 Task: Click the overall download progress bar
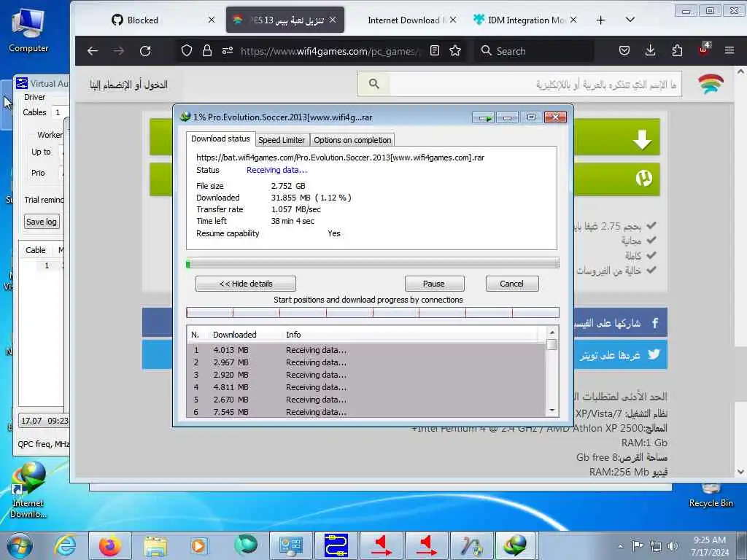coord(373,263)
